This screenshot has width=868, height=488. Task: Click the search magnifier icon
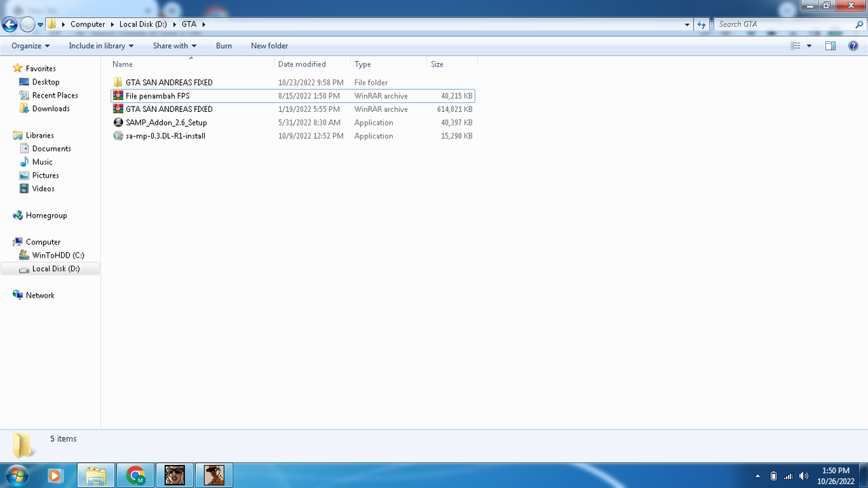(x=859, y=24)
